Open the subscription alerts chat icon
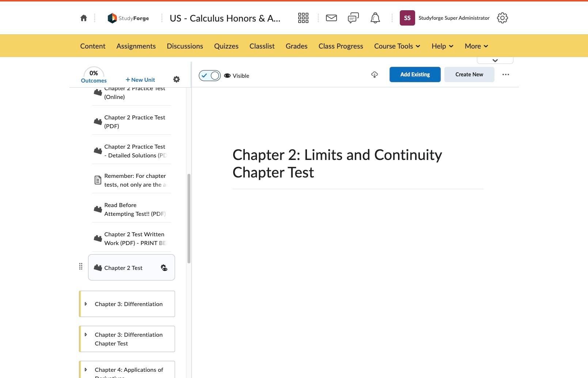Screen dimensions: 588x378 pos(353,18)
